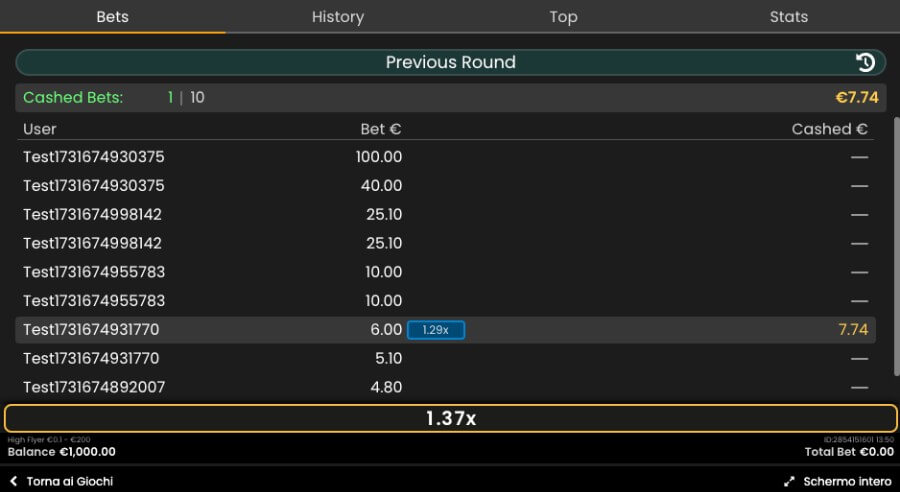Select Test1731674930375 row with 100.00 bet
Viewport: 900px width, 492px height.
point(445,157)
